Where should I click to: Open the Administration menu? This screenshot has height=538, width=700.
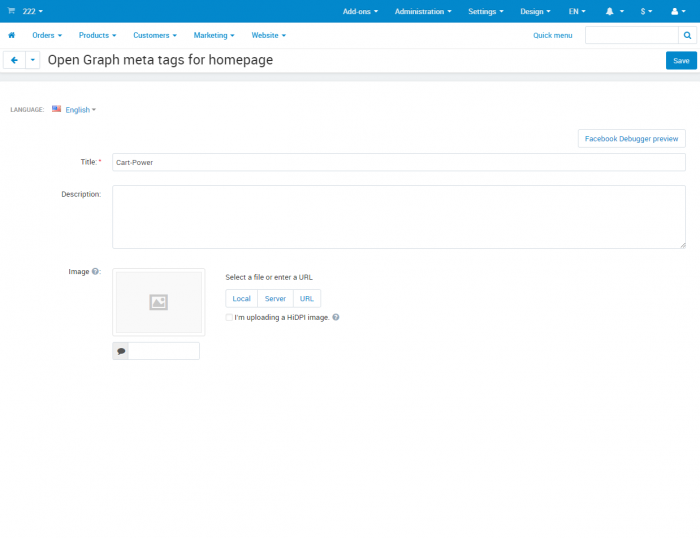[x=423, y=11]
